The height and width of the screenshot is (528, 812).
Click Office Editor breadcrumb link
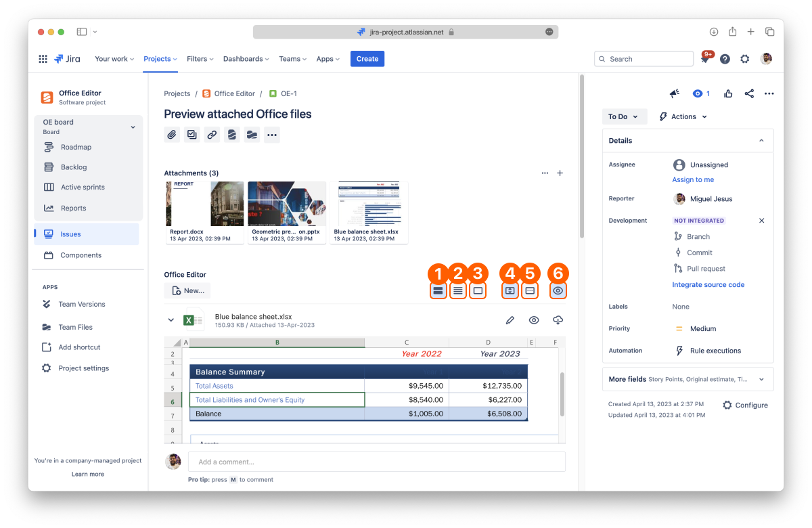pyautogui.click(x=229, y=93)
